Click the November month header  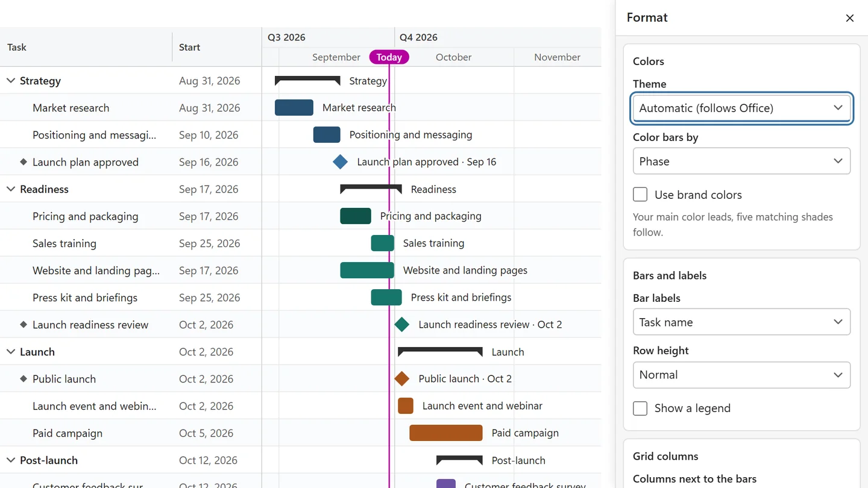coord(557,57)
